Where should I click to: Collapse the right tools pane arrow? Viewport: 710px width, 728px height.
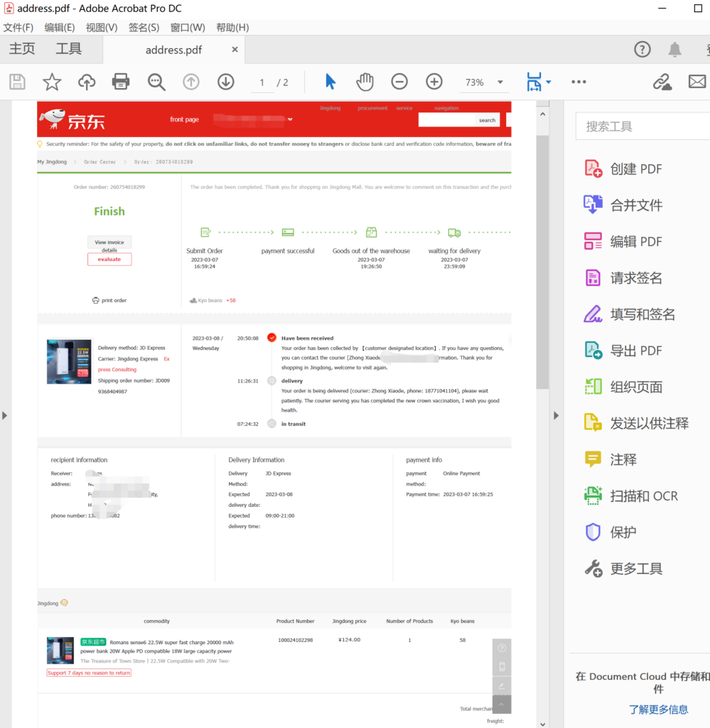(556, 415)
